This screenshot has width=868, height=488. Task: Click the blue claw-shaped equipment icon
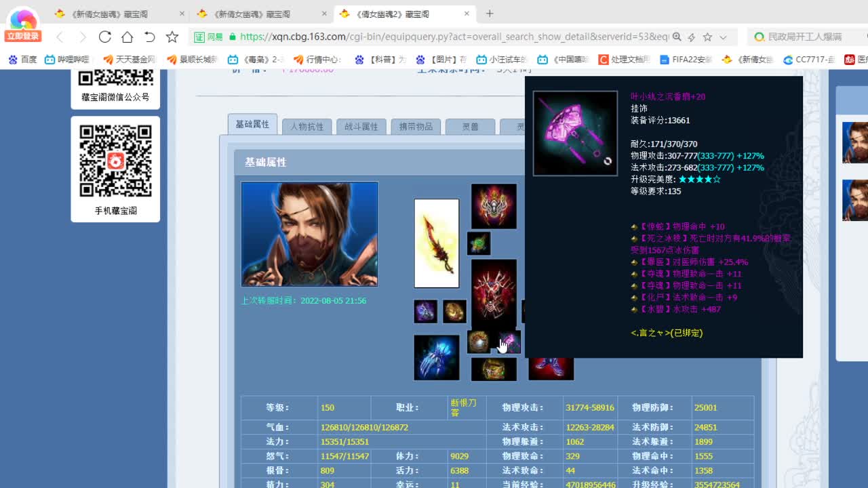pyautogui.click(x=436, y=357)
